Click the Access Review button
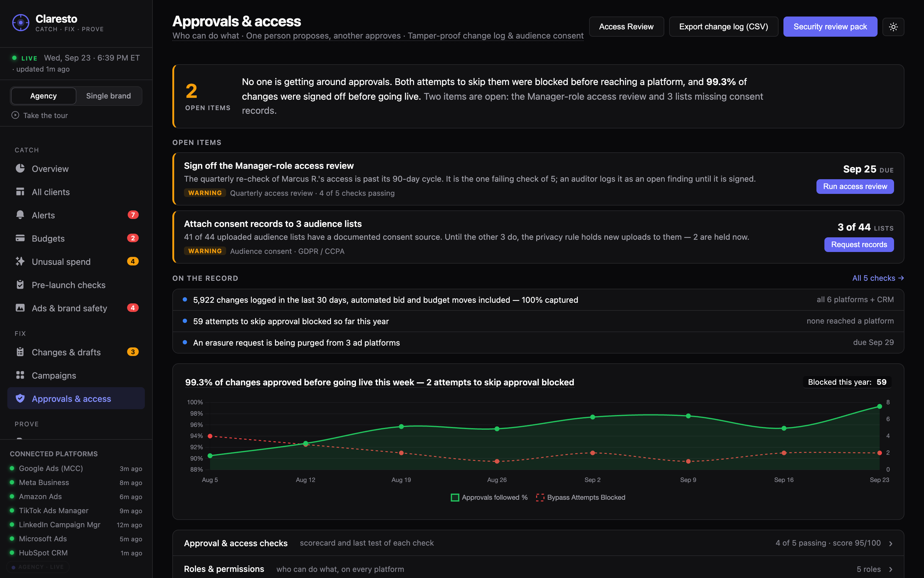 point(626,27)
